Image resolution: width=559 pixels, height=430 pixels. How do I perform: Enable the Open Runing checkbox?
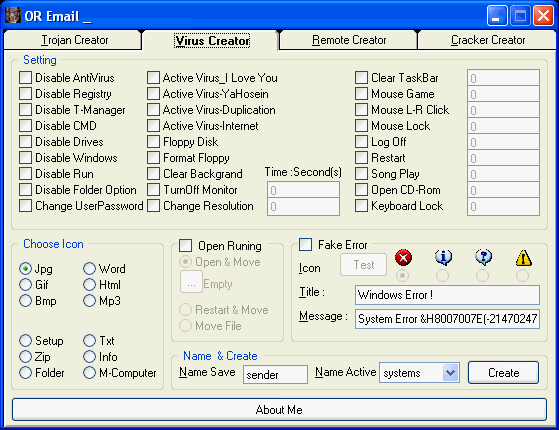tap(185, 245)
